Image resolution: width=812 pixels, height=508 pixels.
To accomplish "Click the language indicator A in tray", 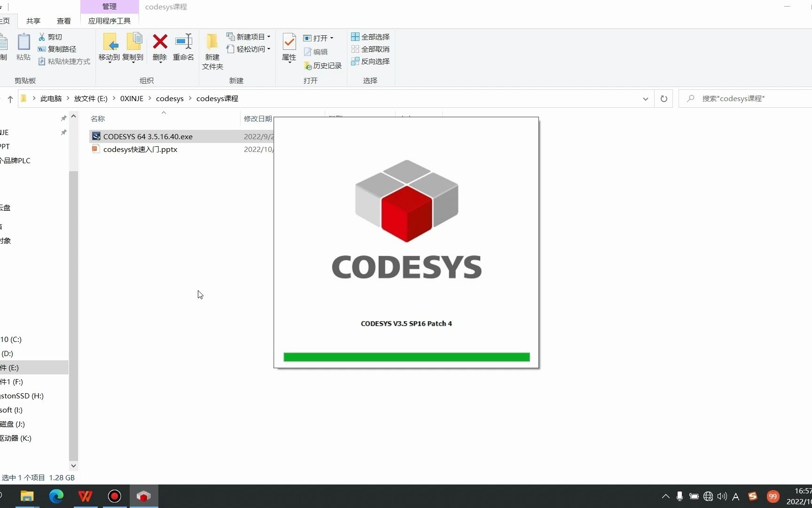I will click(736, 496).
